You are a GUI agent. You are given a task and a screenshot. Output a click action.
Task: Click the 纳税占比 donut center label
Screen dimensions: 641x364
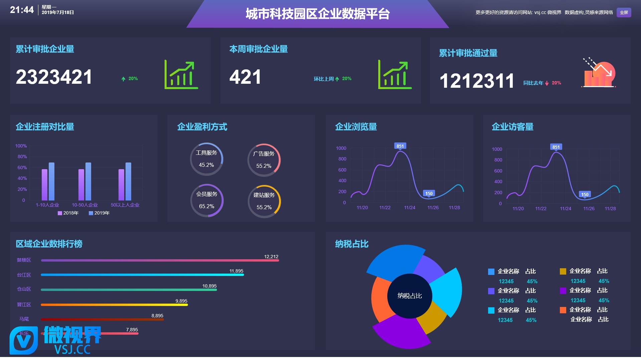point(410,296)
